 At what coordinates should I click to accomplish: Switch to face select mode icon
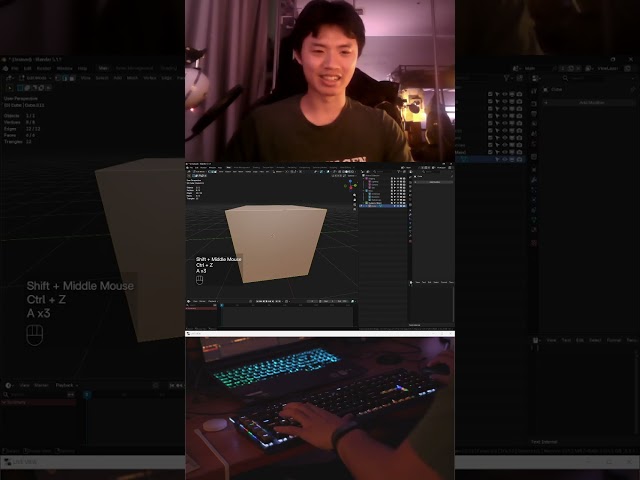tap(72, 78)
